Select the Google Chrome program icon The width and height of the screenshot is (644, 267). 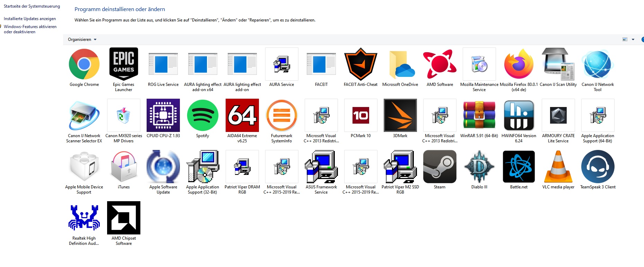pyautogui.click(x=84, y=64)
